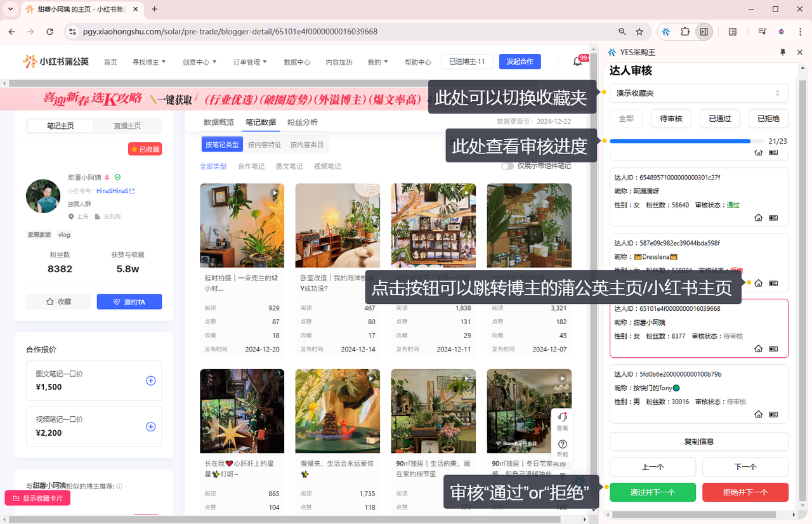
Task: Open card icon for 按快门的Tony
Action: click(773, 414)
